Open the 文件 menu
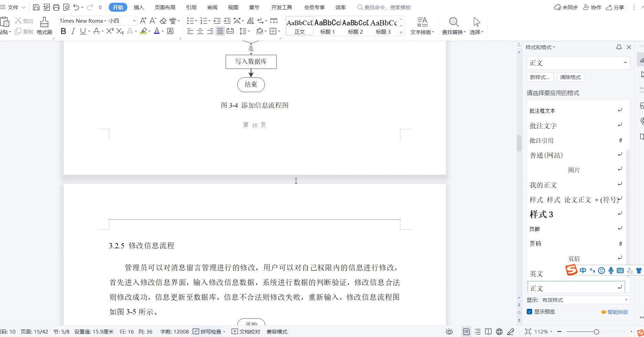 click(x=13, y=7)
